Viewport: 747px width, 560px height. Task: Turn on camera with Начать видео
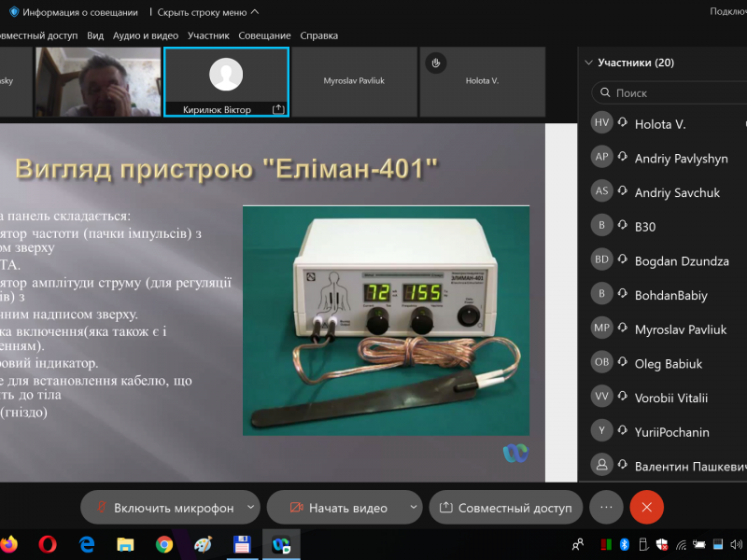point(338,508)
